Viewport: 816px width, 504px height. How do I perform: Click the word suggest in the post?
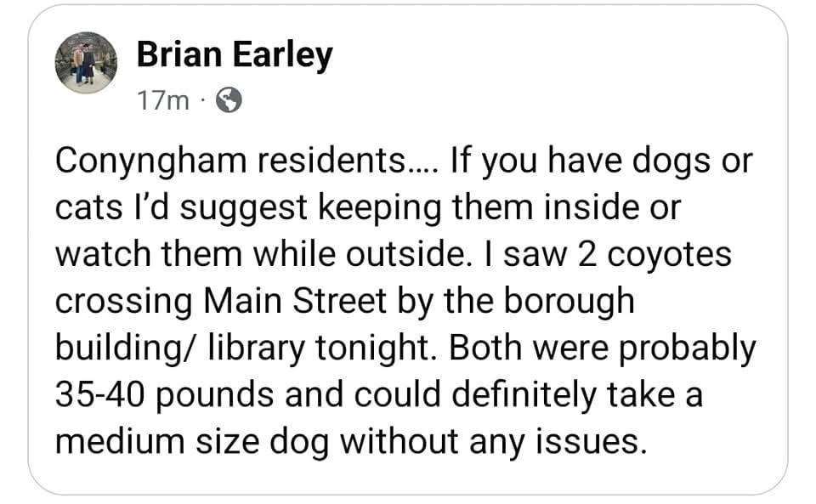click(244, 210)
